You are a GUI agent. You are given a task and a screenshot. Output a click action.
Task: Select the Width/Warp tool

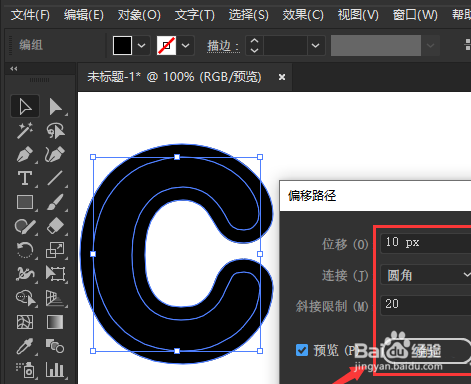point(25,274)
